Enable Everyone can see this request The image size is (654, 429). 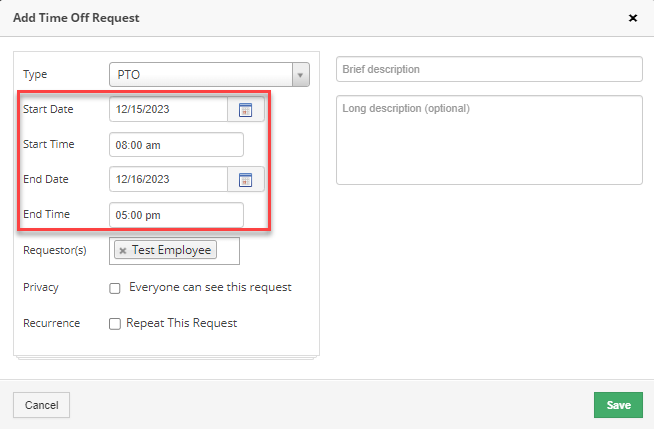[x=115, y=288]
